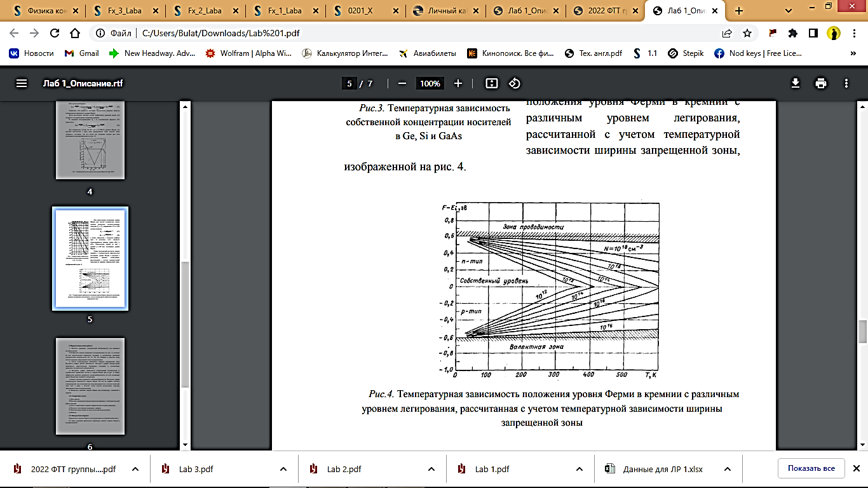868x488 pixels.
Task: Select page 5 thumbnail
Action: click(90, 259)
